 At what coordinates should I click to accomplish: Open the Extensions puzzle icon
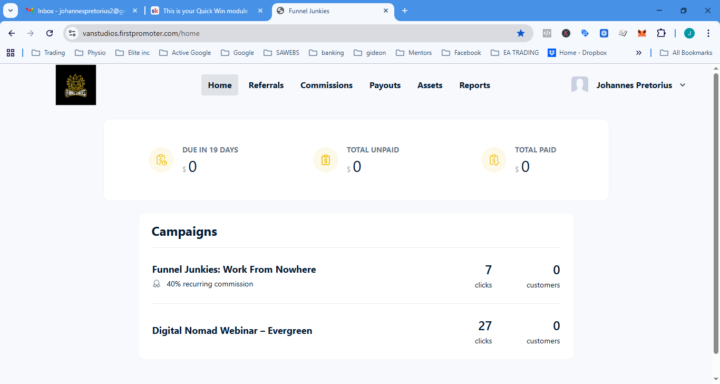coord(661,33)
